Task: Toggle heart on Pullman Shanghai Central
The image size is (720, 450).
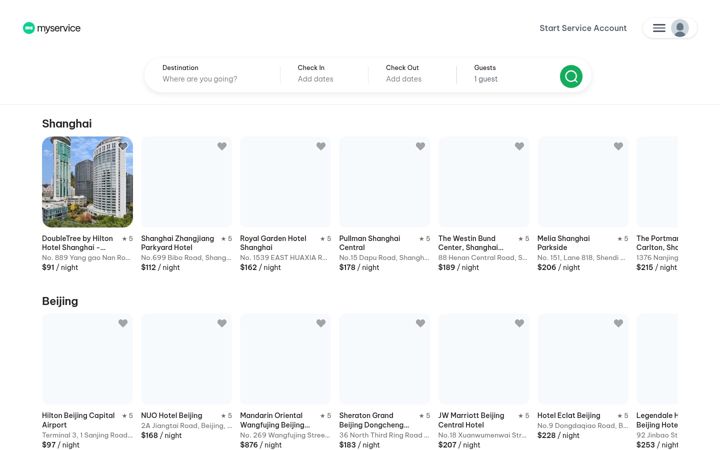Action: [420, 146]
